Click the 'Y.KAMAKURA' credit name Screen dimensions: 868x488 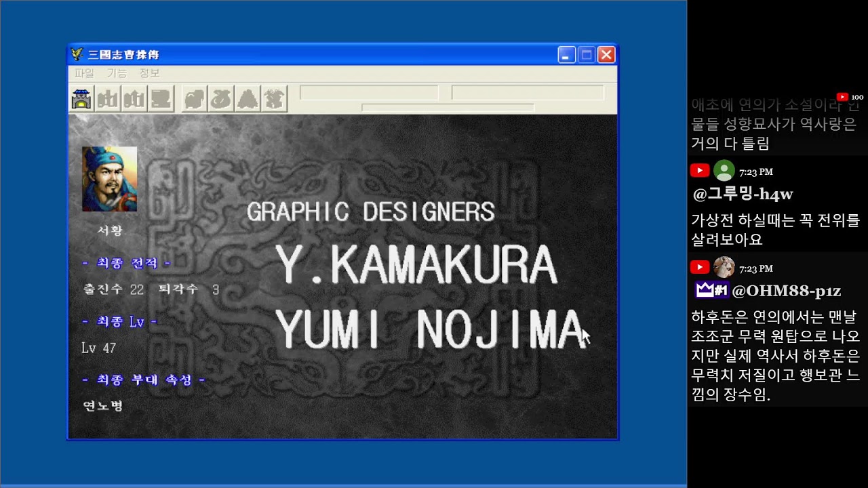(x=416, y=265)
